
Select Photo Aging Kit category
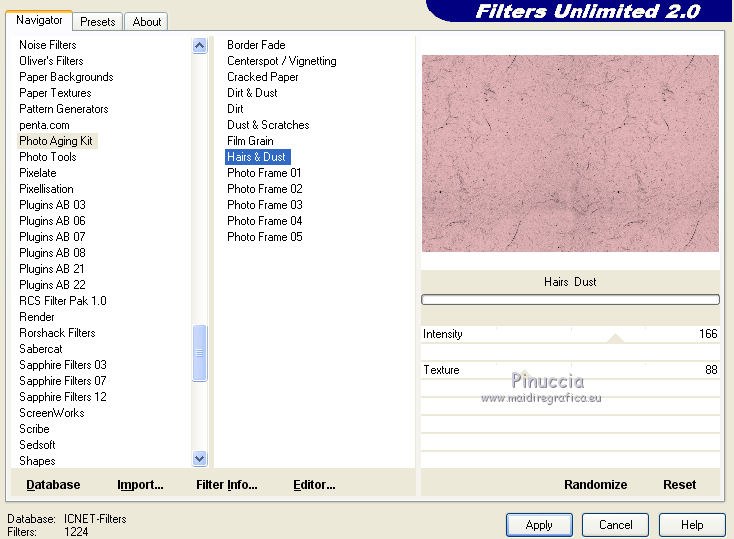[x=56, y=141]
